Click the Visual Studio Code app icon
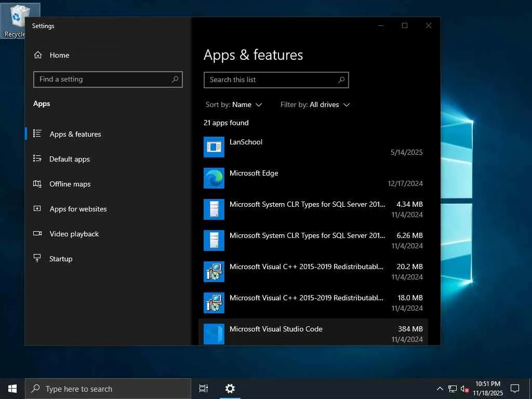532x399 pixels. [214, 334]
